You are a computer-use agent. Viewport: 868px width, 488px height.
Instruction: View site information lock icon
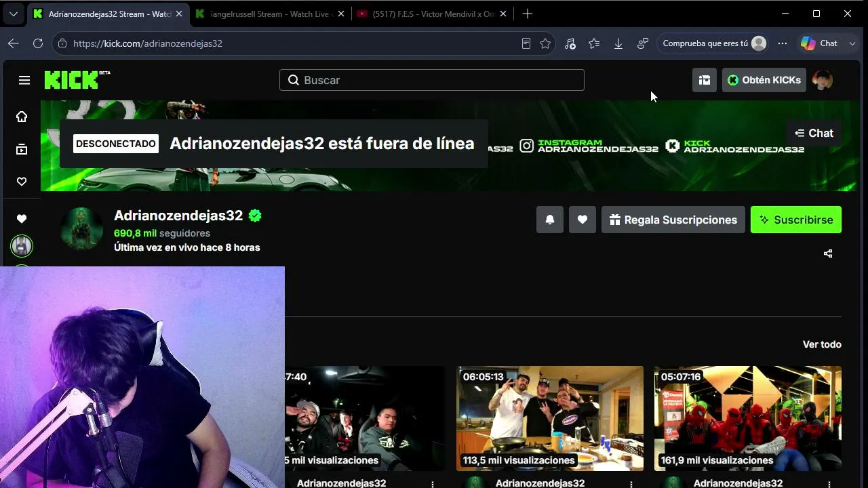62,43
